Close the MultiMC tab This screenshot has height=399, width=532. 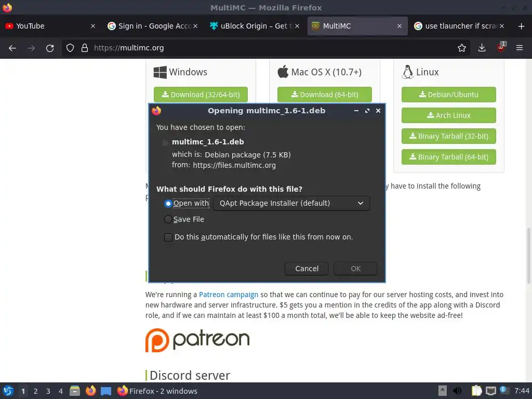pyautogui.click(x=400, y=26)
